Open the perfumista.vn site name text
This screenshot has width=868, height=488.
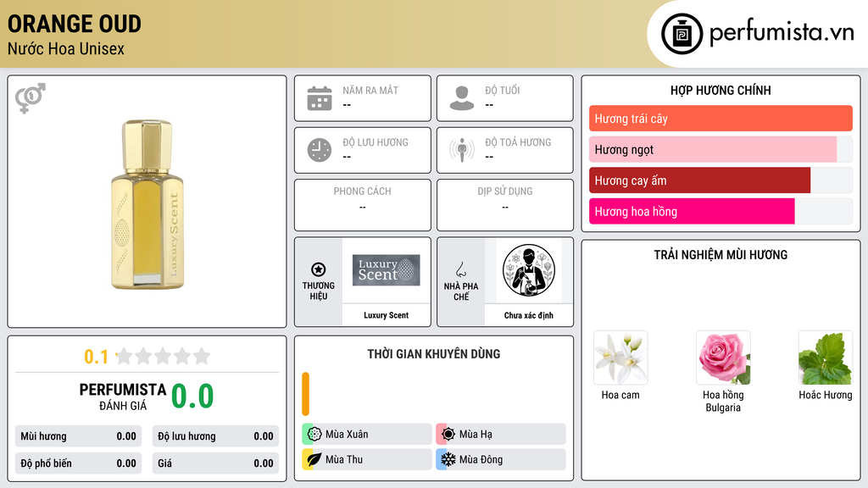[782, 33]
